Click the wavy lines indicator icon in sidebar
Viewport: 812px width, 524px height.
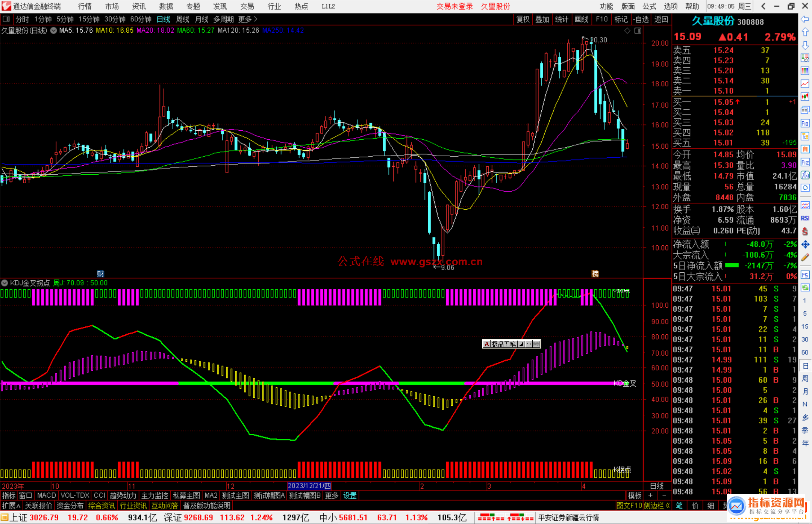coord(805,205)
